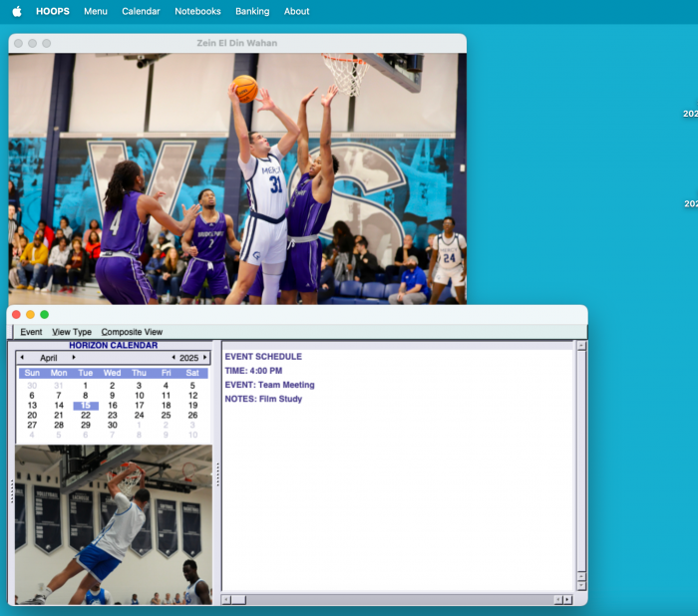The image size is (698, 616).
Task: Open the View Type menu
Action: [72, 332]
